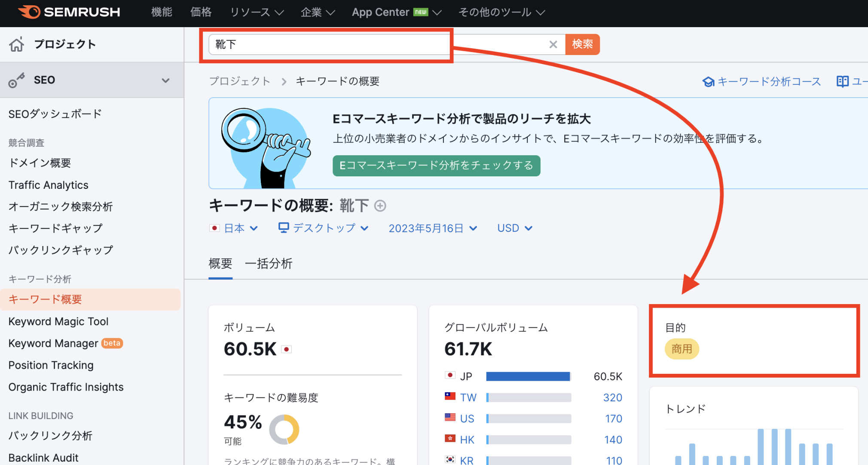This screenshot has height=465, width=868.
Task: Open Position Tracking
Action: pyautogui.click(x=51, y=365)
